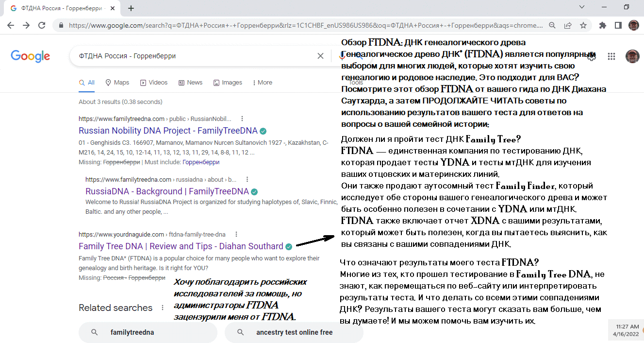Open a new browser tab

click(131, 8)
